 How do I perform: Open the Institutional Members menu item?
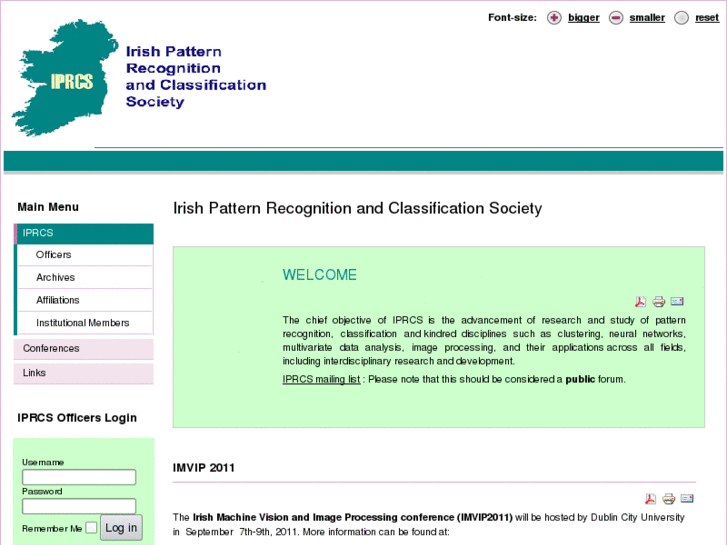tap(85, 323)
